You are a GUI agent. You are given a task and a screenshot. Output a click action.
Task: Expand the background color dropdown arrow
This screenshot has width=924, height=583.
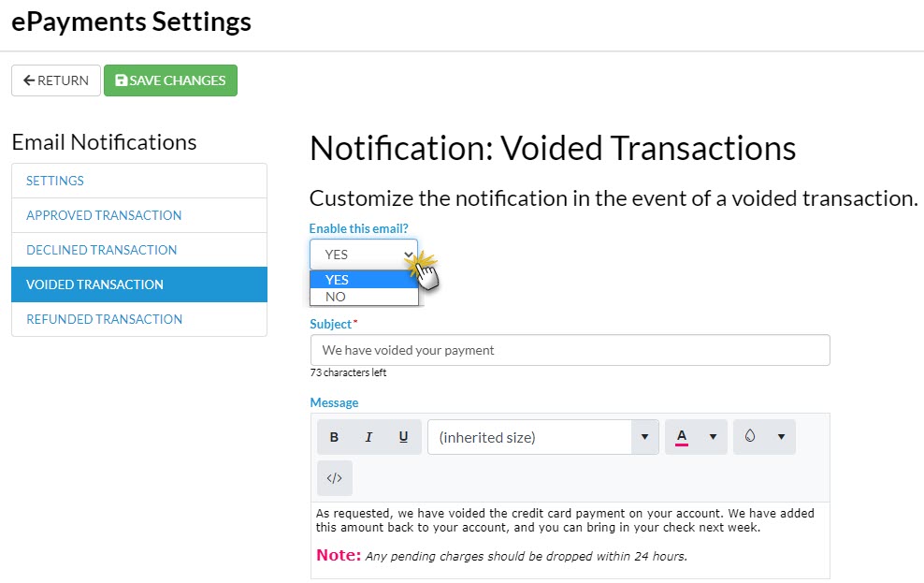[x=781, y=437]
